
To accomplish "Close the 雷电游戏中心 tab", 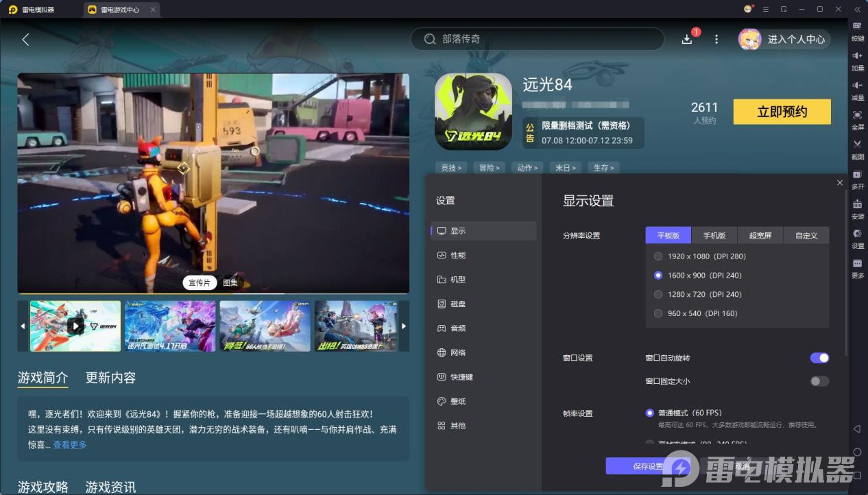I will (152, 10).
